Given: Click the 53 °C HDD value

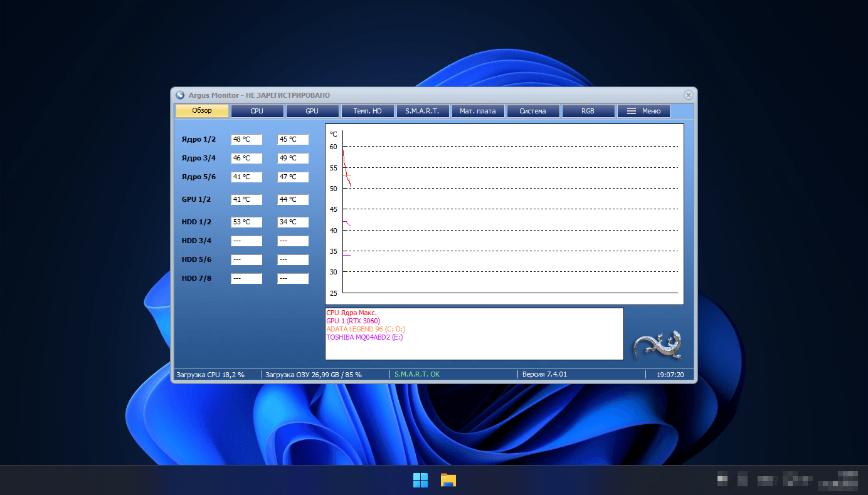Looking at the screenshot, I should [246, 222].
